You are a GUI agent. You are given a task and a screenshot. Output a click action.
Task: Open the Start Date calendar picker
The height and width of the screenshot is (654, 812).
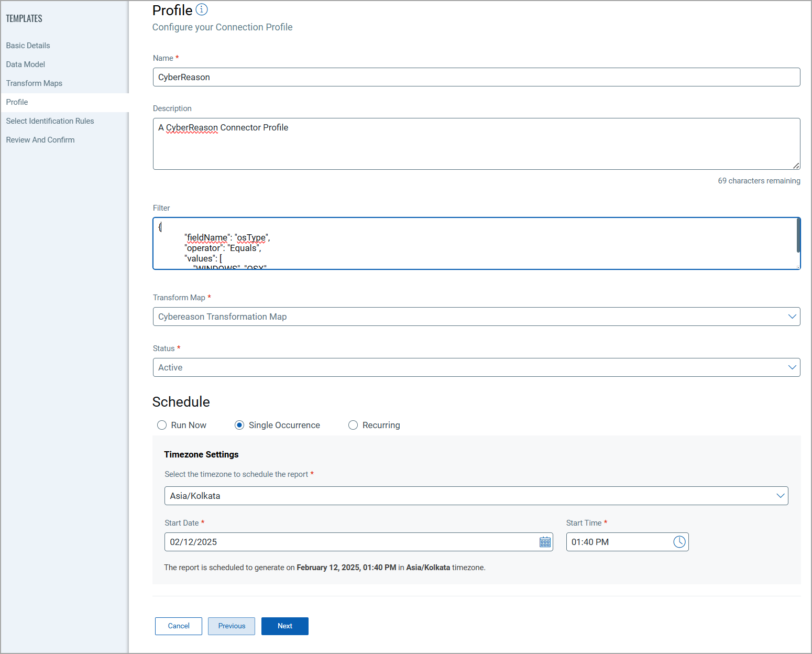[545, 542]
